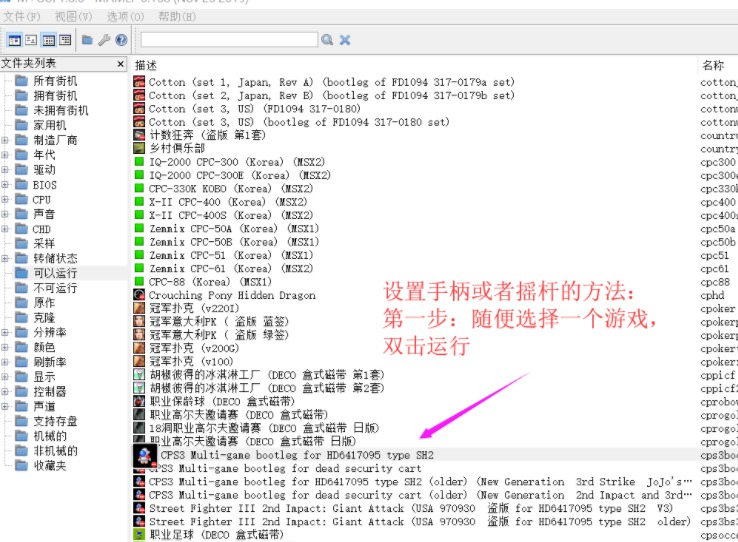Select the 收藏夹 folder icon
Viewport: 738px width, 542px height.
pyautogui.click(x=21, y=466)
